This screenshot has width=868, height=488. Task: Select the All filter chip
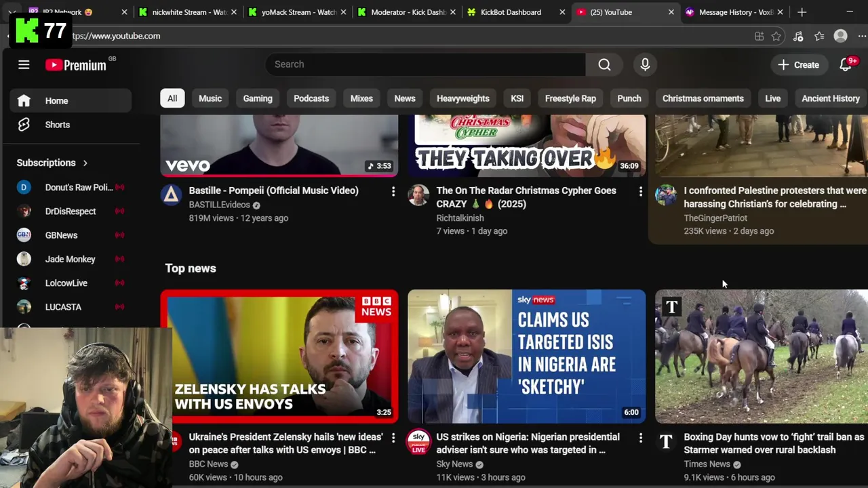(x=172, y=98)
